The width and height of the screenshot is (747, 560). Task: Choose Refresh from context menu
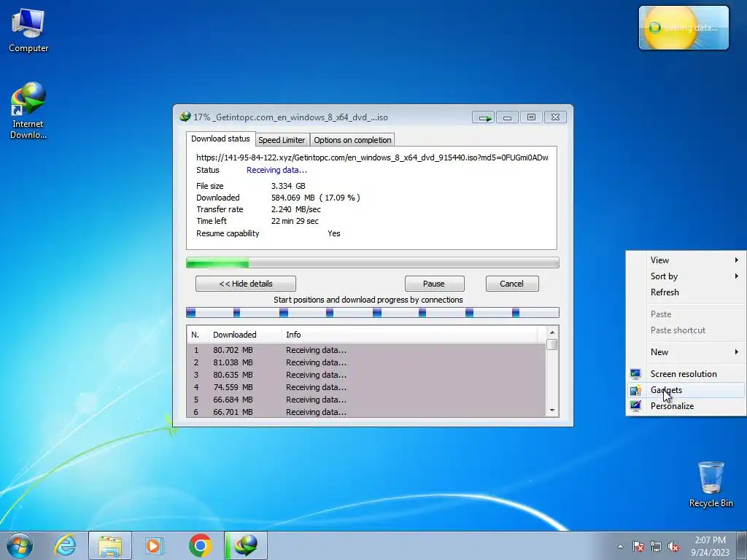click(x=686, y=292)
